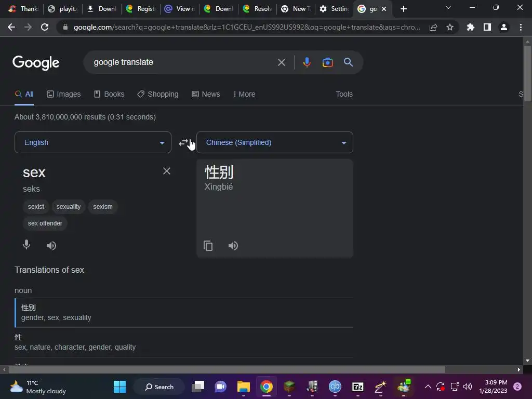Open the Chrome profile menu
Viewport: 532px width, 399px height.
[504, 27]
